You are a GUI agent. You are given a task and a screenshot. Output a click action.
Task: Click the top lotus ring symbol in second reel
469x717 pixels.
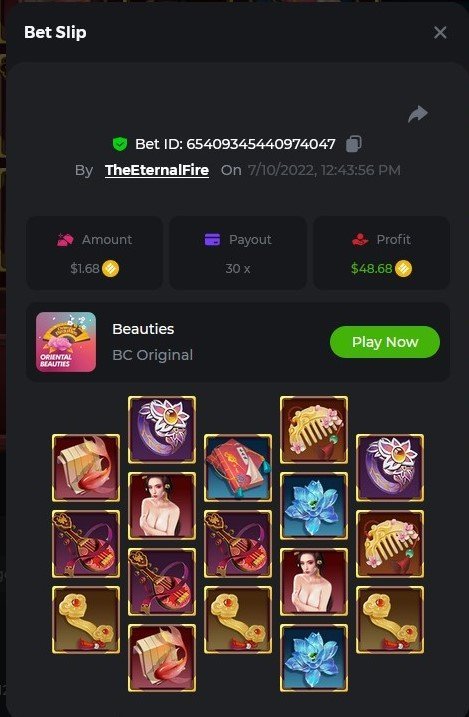pyautogui.click(x=162, y=430)
